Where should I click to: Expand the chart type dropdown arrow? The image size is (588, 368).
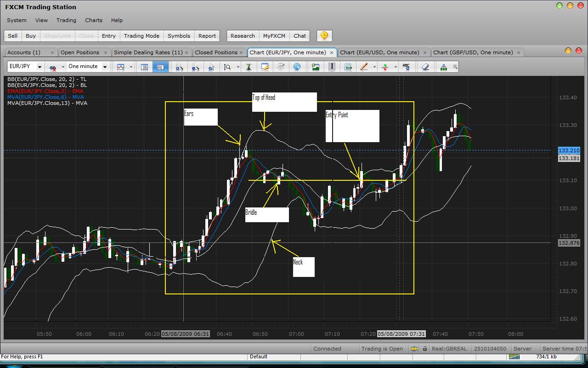[131, 67]
